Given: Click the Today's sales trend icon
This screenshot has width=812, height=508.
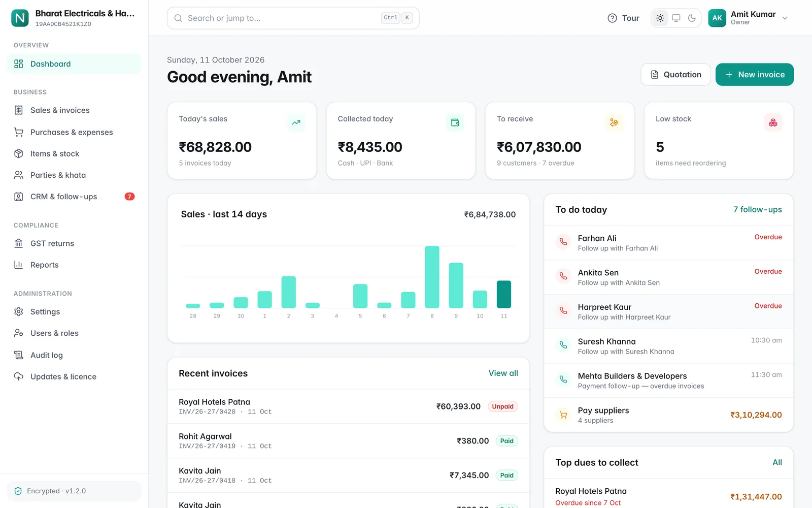Looking at the screenshot, I should (296, 122).
